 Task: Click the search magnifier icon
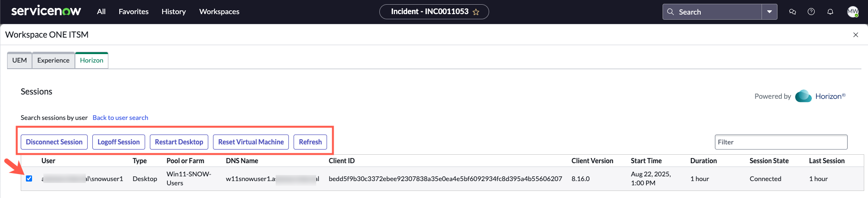click(x=671, y=12)
